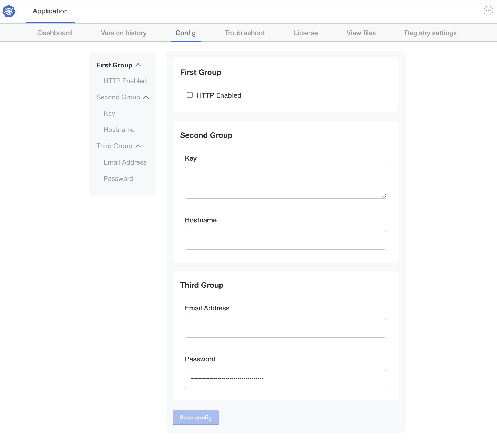Open the License tab
The width and height of the screenshot is (497, 448).
(306, 33)
